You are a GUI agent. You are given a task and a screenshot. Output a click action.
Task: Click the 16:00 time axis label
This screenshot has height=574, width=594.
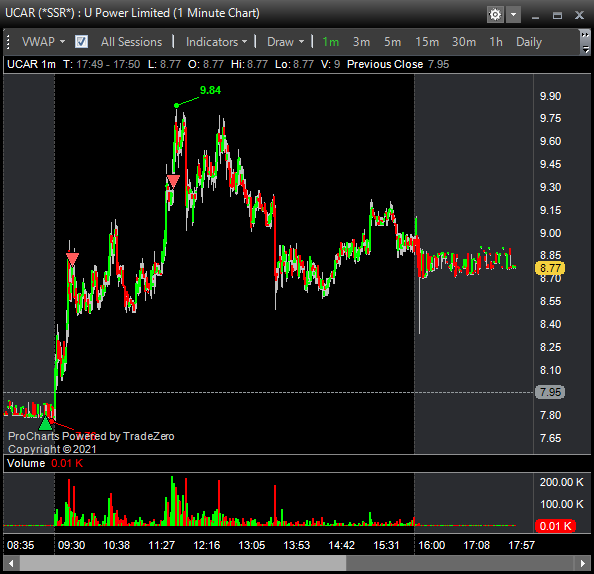[x=431, y=545]
